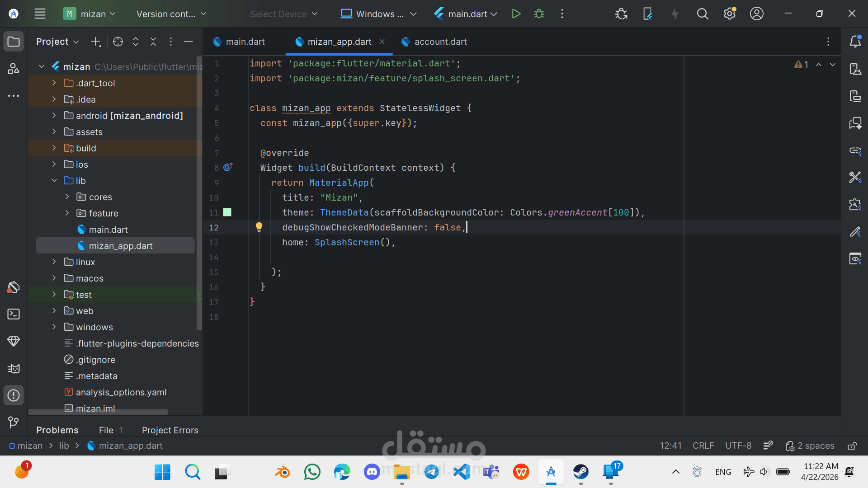Open the Select Device dropdown
Viewport: 868px width, 488px height.
[x=284, y=14]
